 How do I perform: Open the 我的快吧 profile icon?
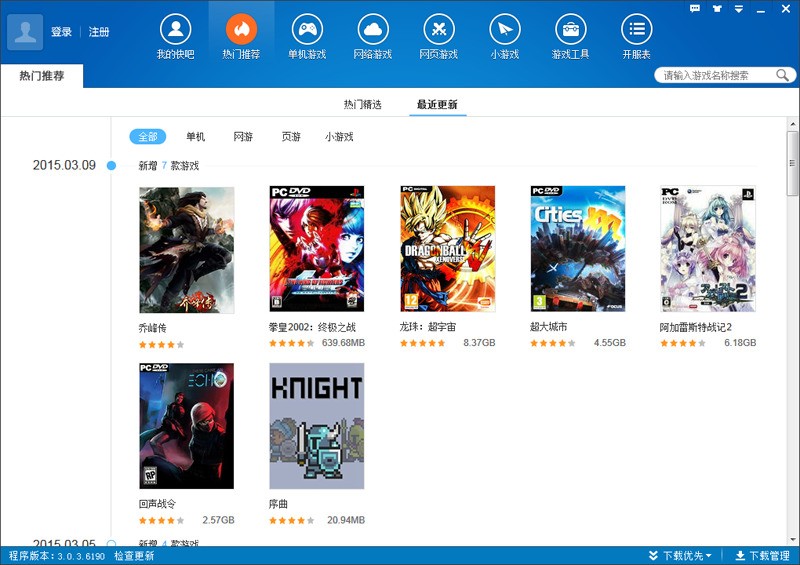pos(176,29)
